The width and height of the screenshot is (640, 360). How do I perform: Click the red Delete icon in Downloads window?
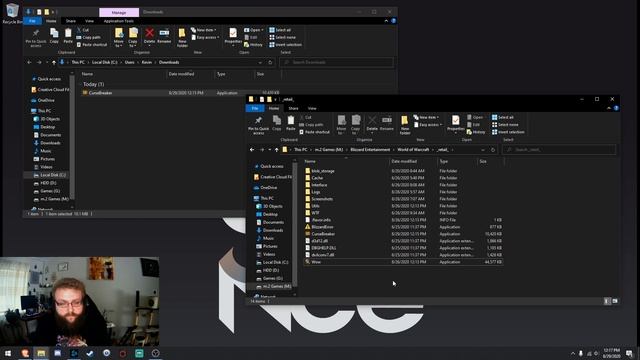point(149,36)
